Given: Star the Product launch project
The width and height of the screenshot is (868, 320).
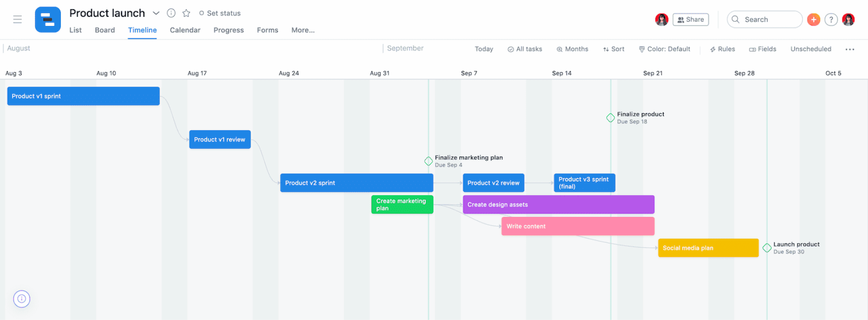Looking at the screenshot, I should tap(186, 13).
